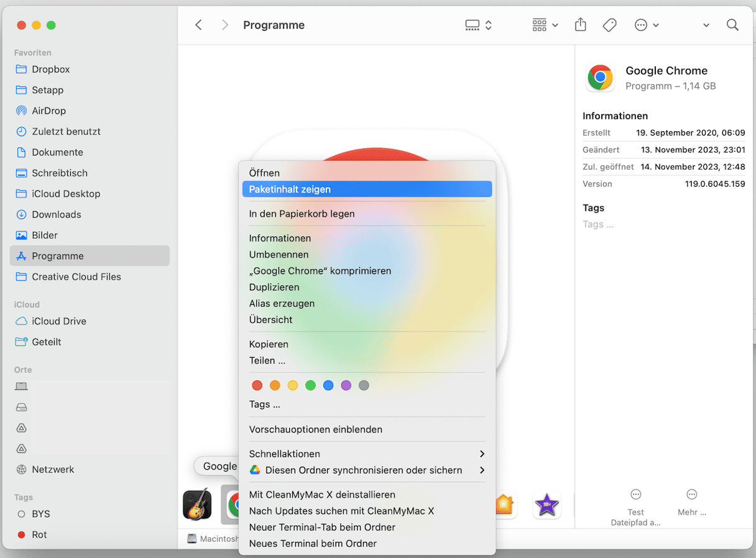Choose Öffnen in the context menu
The height and width of the screenshot is (558, 756).
(x=367, y=173)
